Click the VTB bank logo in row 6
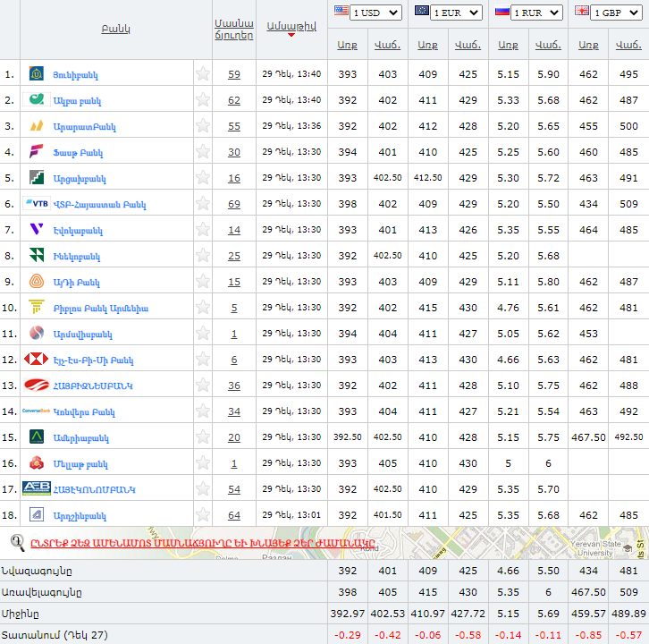 point(37,203)
